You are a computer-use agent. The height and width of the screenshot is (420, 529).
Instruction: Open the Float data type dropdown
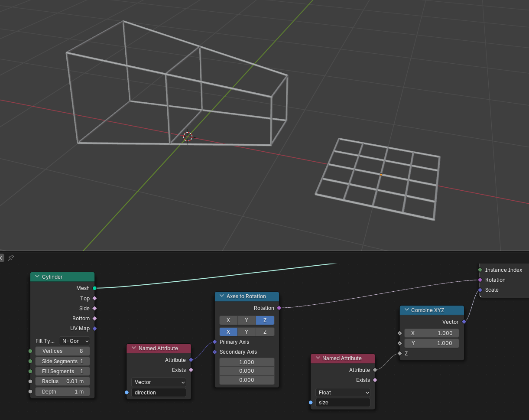pyautogui.click(x=343, y=393)
